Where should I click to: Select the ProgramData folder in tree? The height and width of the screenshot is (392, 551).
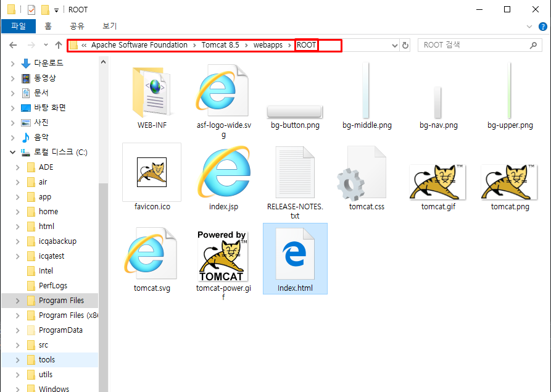click(x=60, y=330)
